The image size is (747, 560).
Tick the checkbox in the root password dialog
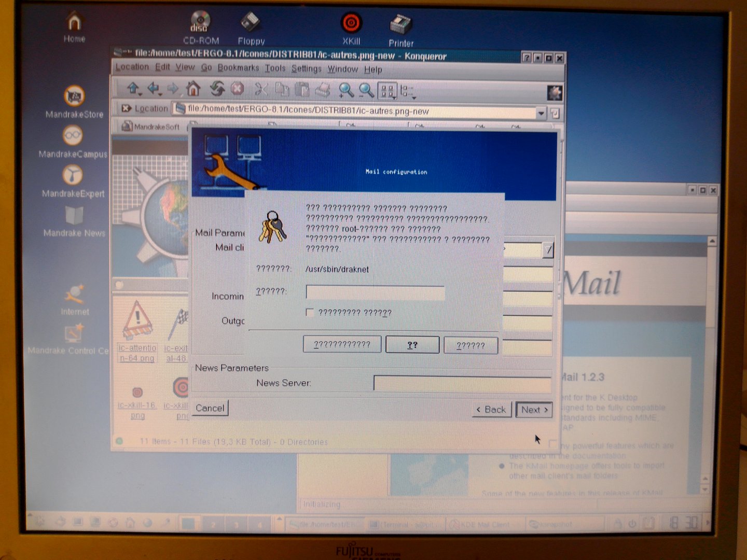(x=310, y=312)
